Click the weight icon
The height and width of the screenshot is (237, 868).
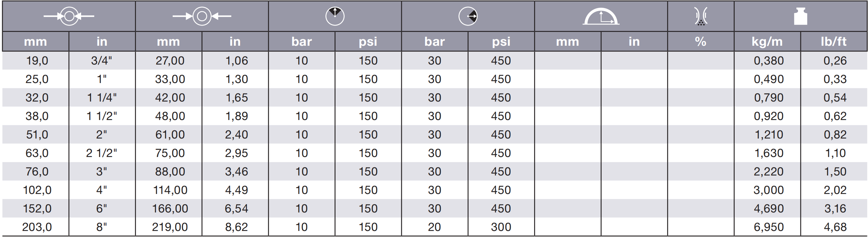coord(801,17)
